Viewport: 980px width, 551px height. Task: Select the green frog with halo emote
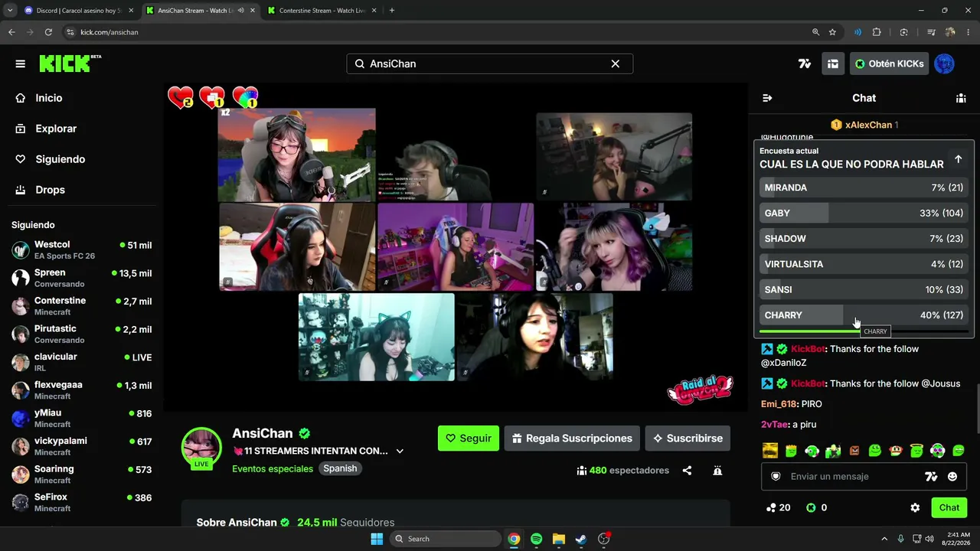pos(917,451)
